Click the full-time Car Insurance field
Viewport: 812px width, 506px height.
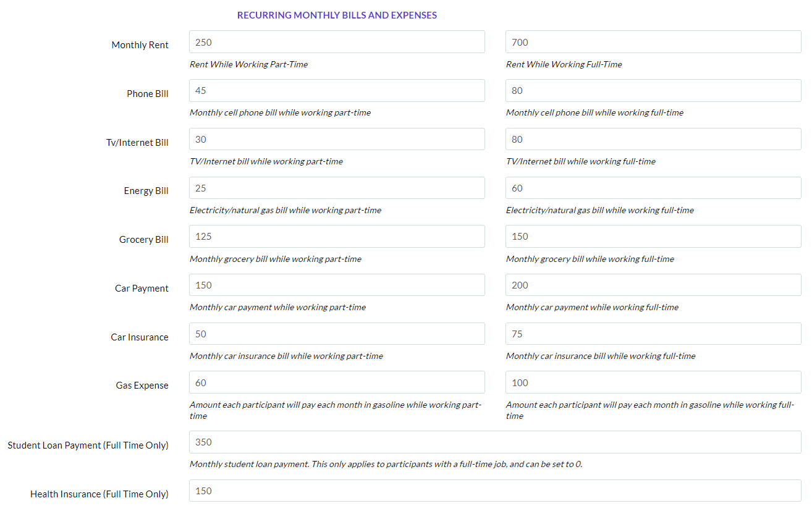coord(653,334)
